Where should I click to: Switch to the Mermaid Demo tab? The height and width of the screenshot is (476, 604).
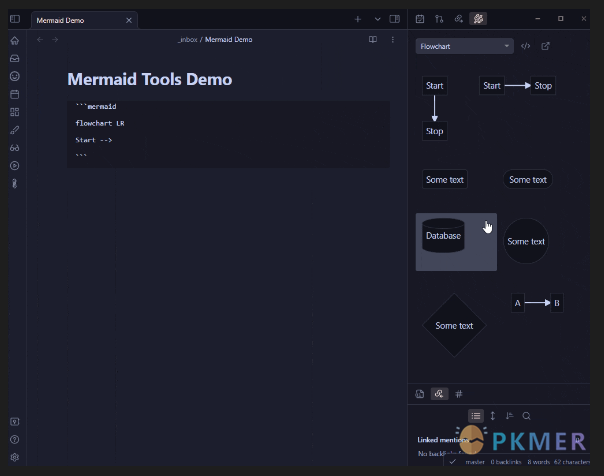point(60,20)
